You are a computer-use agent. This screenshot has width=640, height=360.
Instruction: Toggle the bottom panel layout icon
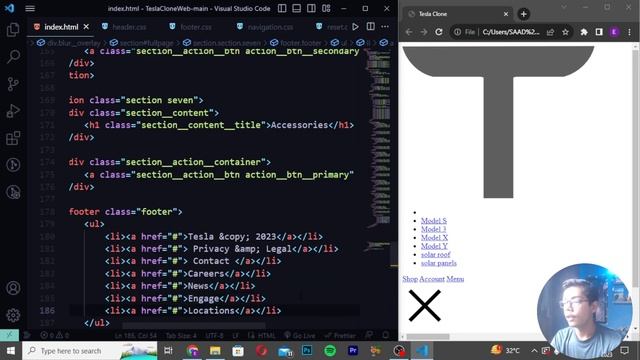click(297, 8)
